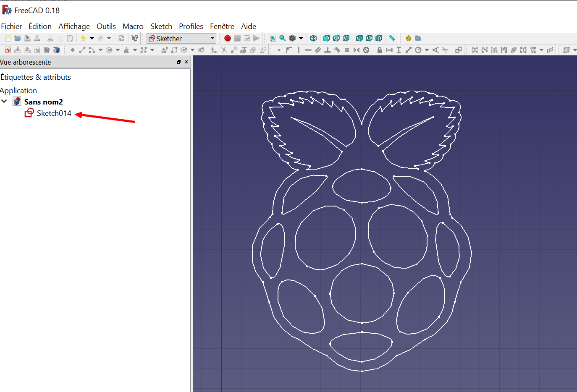The height and width of the screenshot is (392, 577).
Task: Open the Édition menu
Action: coord(40,26)
